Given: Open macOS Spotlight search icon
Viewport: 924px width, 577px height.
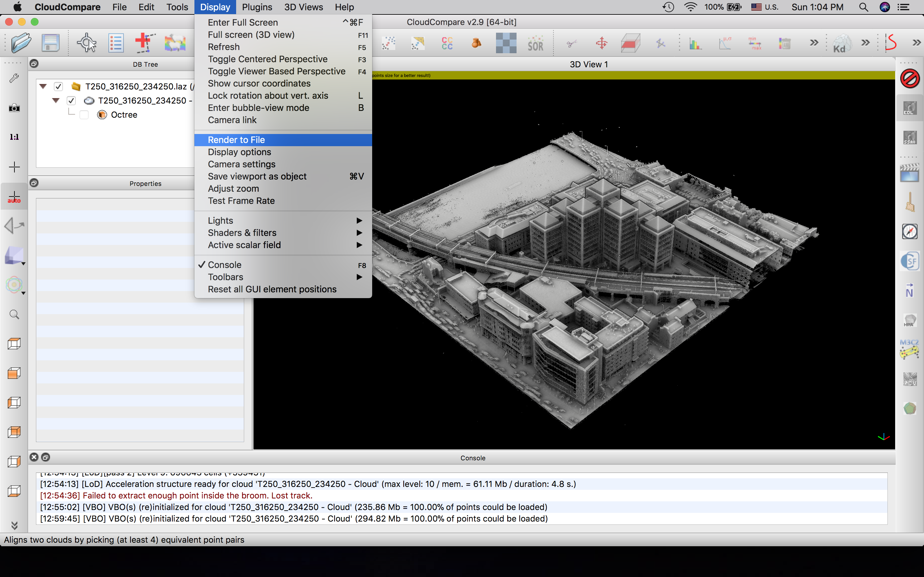Looking at the screenshot, I should coord(864,7).
